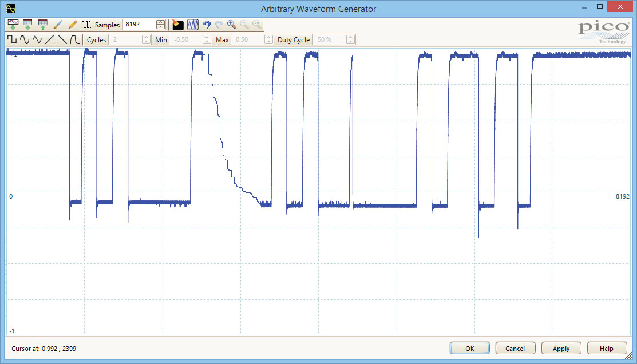637x364 pixels.
Task: Click the Apply button
Action: 561,349
